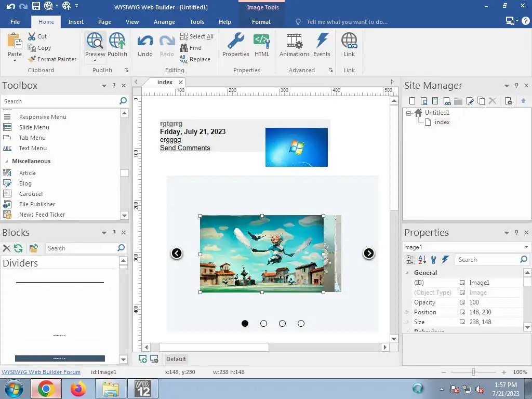The height and width of the screenshot is (399, 532).
Task: Click the Send Comments link on canvas
Action: pos(185,148)
